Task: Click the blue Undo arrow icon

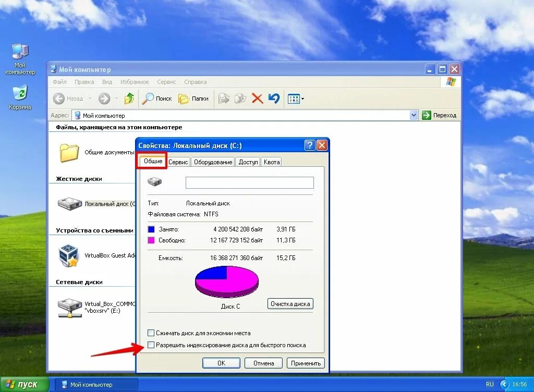Action: (274, 99)
